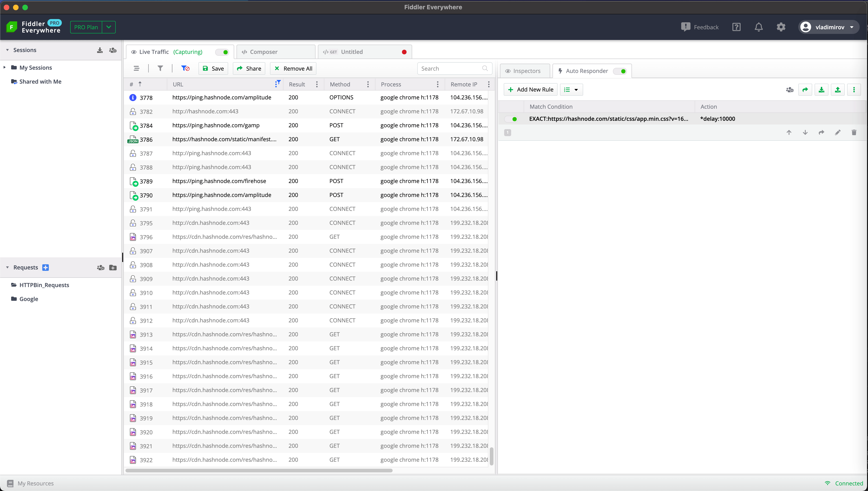Image resolution: width=868 pixels, height=491 pixels.
Task: Open the Feedback dialog
Action: click(700, 27)
